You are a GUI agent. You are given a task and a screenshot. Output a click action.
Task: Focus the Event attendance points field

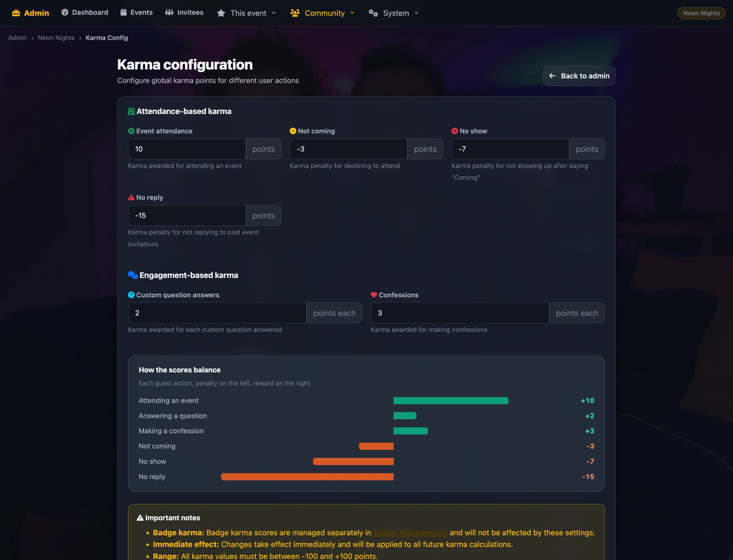[x=187, y=149]
